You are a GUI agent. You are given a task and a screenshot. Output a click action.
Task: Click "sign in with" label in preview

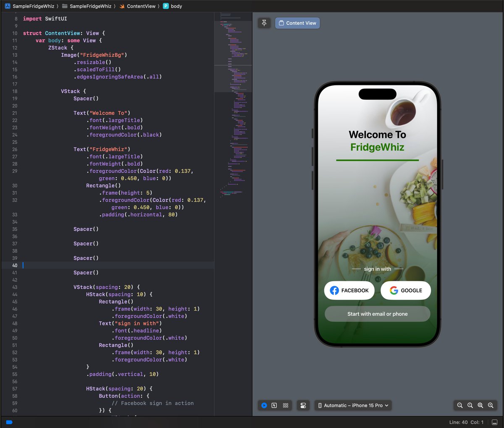378,269
